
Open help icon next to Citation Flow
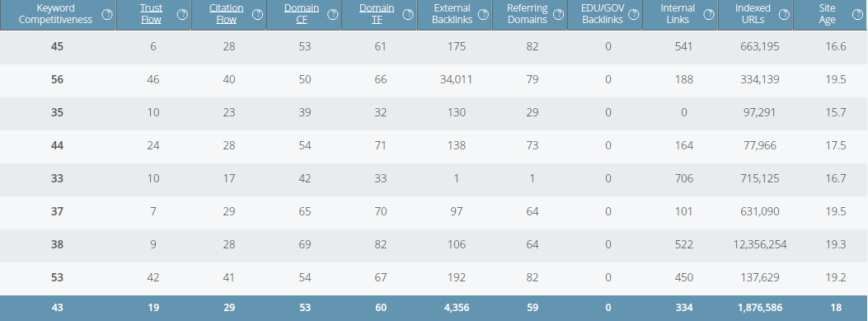click(x=257, y=14)
